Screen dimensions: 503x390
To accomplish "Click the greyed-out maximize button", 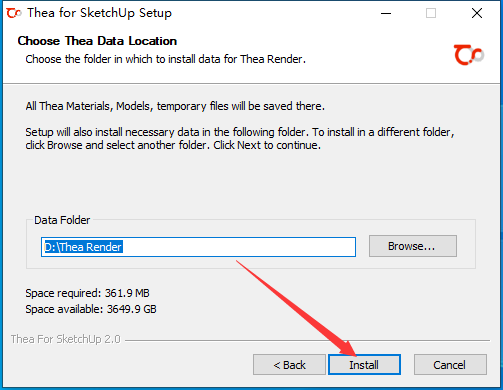I will point(431,13).
